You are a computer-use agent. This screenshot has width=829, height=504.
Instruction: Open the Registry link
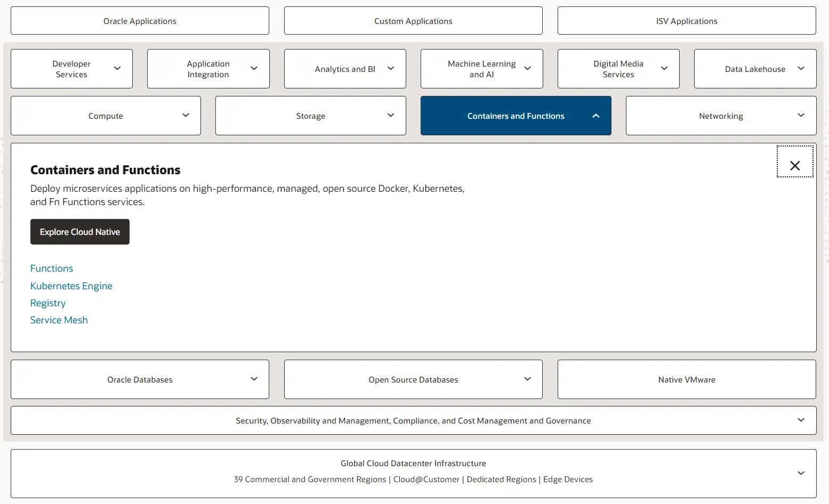48,303
